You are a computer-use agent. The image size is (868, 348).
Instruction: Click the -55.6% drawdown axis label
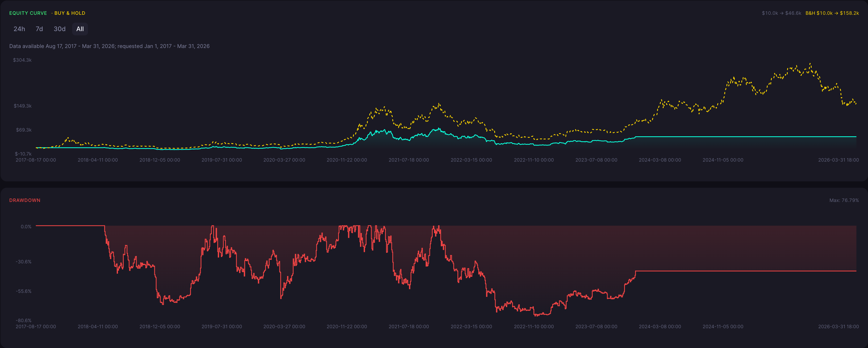tap(24, 291)
